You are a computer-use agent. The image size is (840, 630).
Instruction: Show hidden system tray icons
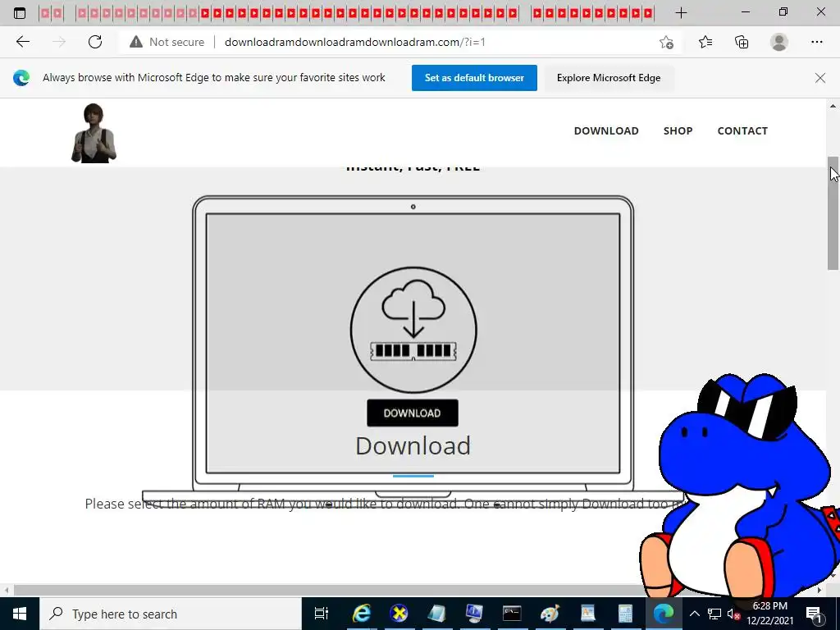click(694, 614)
